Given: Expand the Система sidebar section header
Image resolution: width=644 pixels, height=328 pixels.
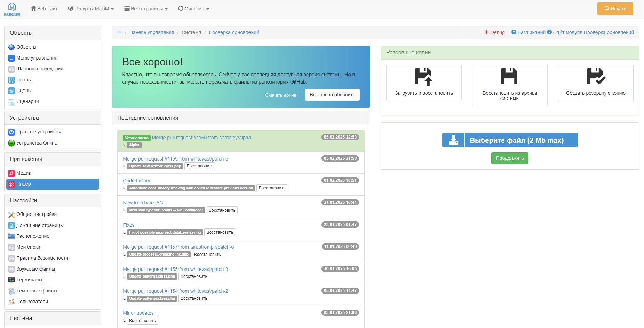Looking at the screenshot, I should pyautogui.click(x=53, y=318).
